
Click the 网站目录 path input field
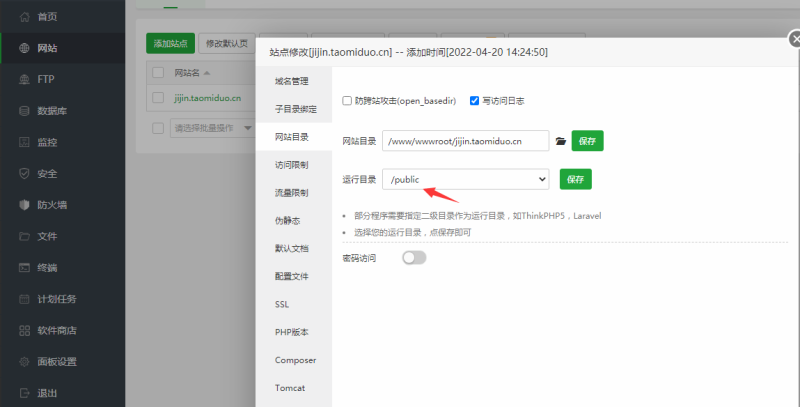click(x=465, y=141)
